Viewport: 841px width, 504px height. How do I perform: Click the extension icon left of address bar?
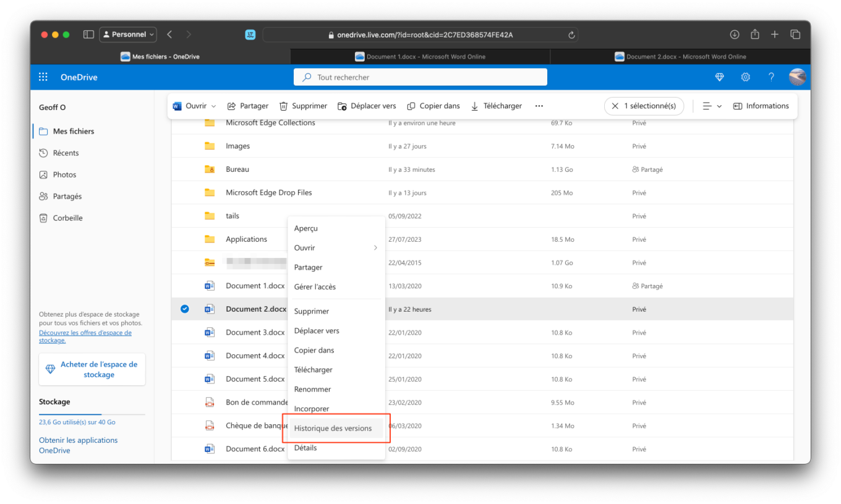tap(250, 35)
